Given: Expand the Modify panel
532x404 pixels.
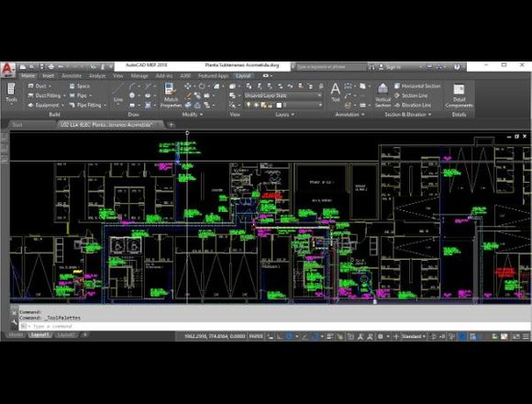Looking at the screenshot, I should coord(192,115).
